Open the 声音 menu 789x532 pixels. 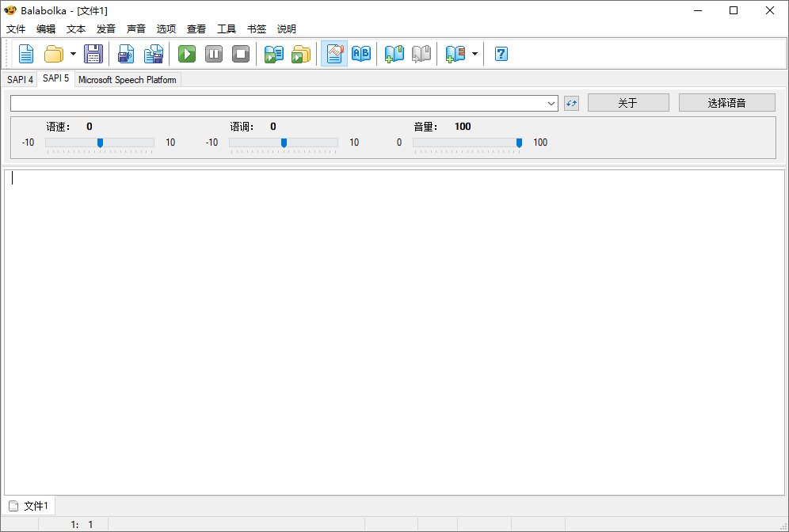136,29
